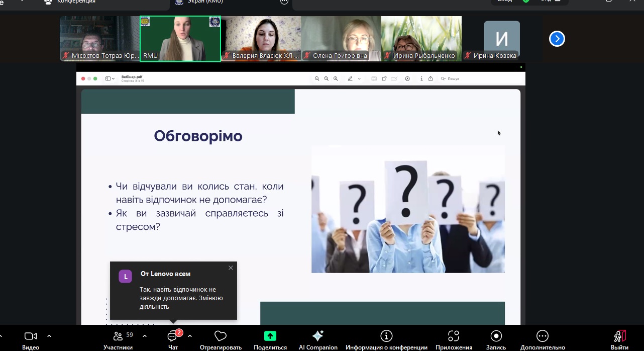Switch to the Конференция tab
Viewport: 644px width, 351px height.
75,2
